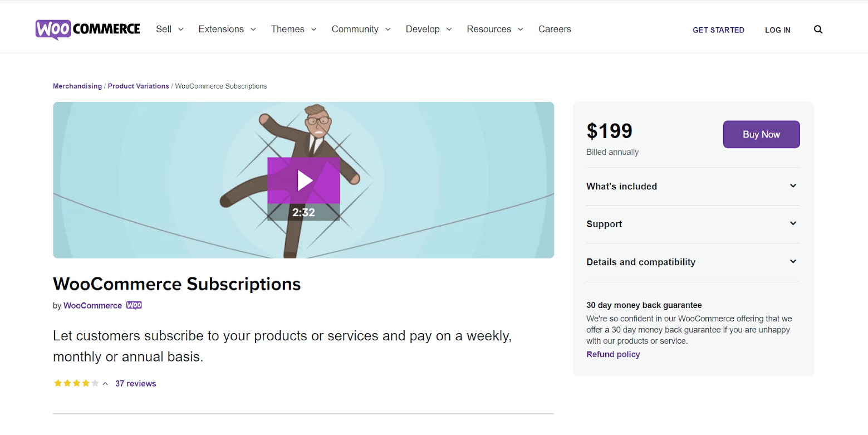Click the Buy Now button

(761, 134)
